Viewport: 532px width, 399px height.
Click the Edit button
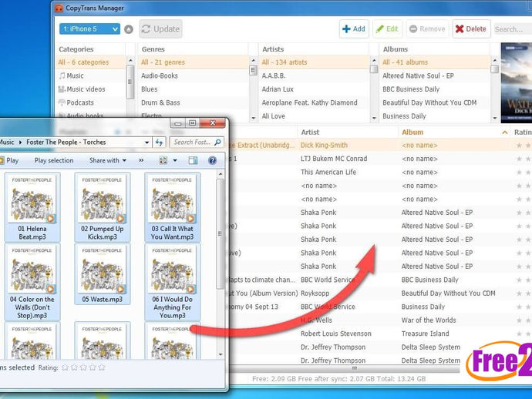pyautogui.click(x=387, y=29)
